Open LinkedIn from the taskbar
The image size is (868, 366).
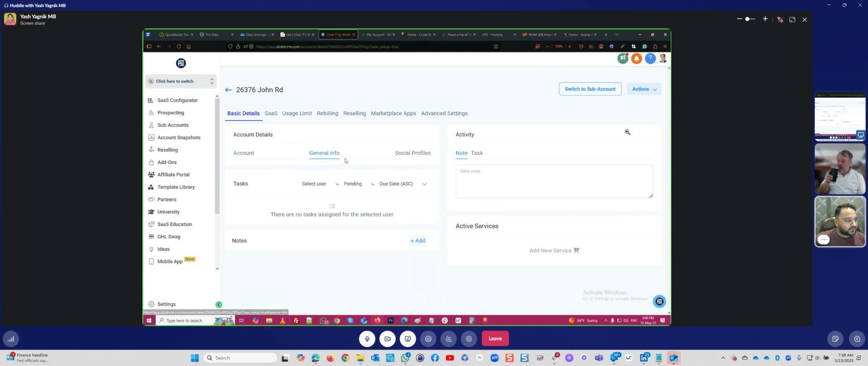point(644,358)
